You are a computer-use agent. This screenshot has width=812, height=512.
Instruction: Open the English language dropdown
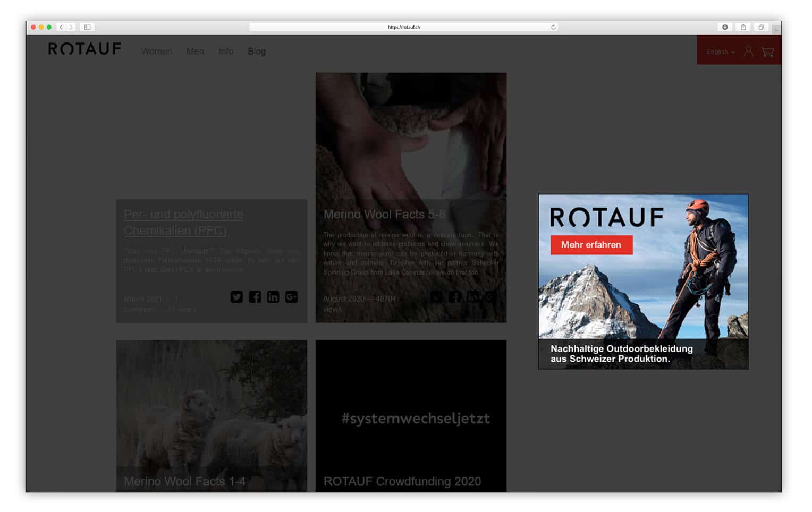[x=720, y=52]
